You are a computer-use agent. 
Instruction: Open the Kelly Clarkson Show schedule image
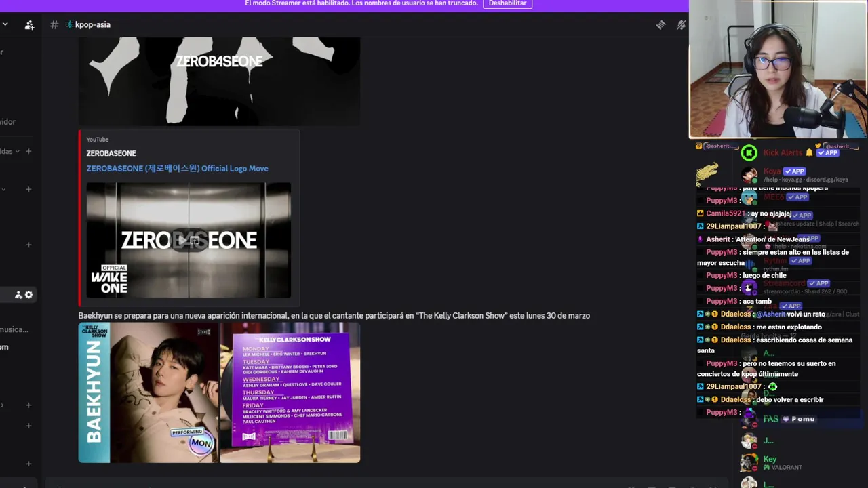click(290, 392)
